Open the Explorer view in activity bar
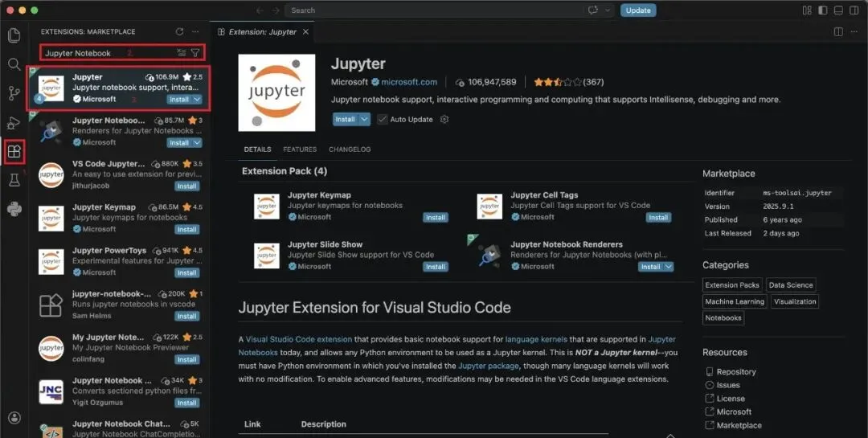The width and height of the screenshot is (868, 438). tap(14, 35)
